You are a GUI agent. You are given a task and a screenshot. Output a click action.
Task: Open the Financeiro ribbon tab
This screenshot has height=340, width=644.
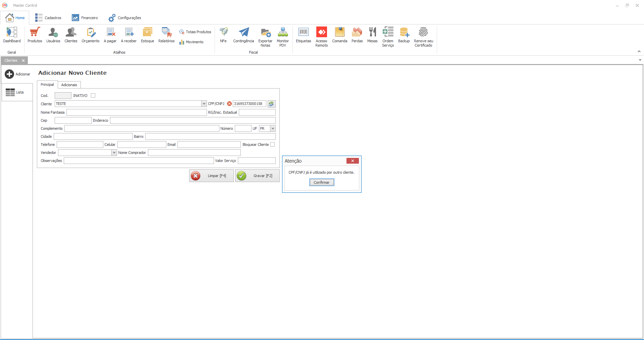[x=85, y=18]
